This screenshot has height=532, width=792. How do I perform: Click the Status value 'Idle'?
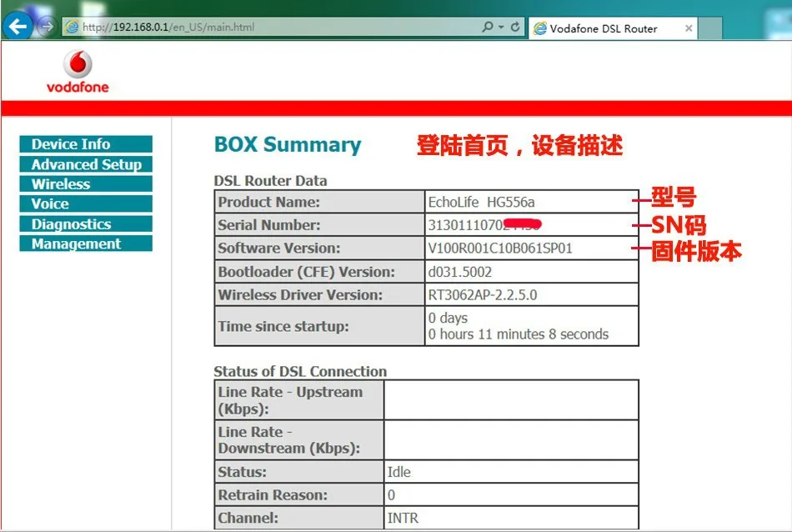click(x=399, y=472)
